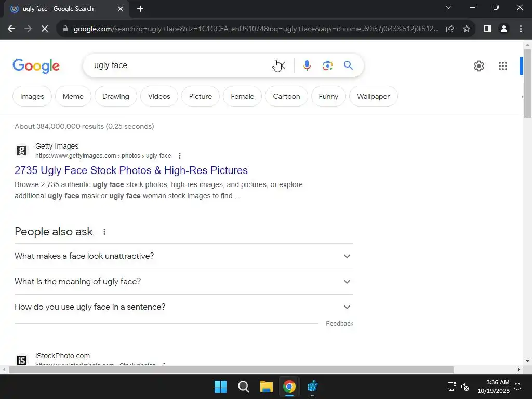532x399 pixels.
Task: Click the browser forward arrow
Action: click(x=28, y=29)
